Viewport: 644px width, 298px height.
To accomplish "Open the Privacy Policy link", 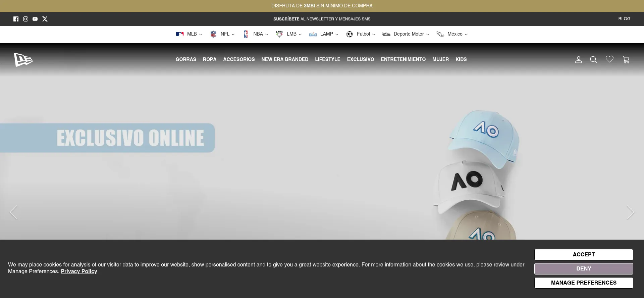I will click(79, 271).
